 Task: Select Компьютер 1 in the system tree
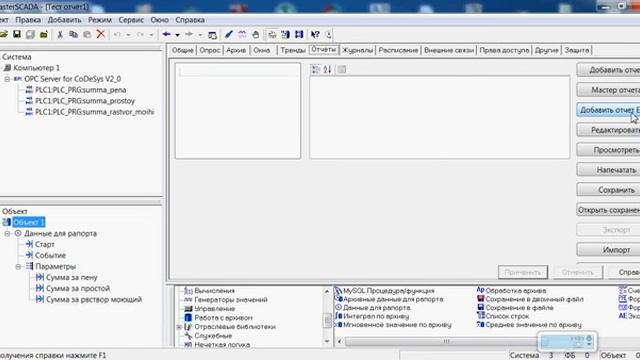(36, 68)
